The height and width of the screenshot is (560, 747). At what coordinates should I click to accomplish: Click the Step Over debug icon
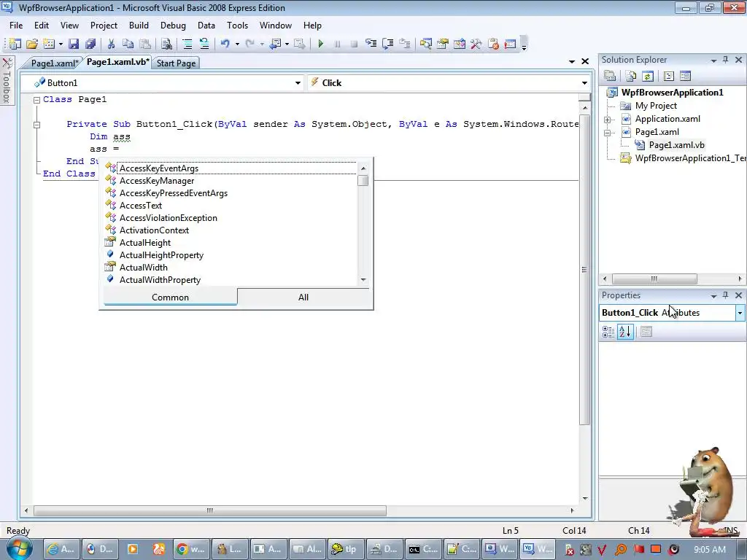[x=388, y=44]
